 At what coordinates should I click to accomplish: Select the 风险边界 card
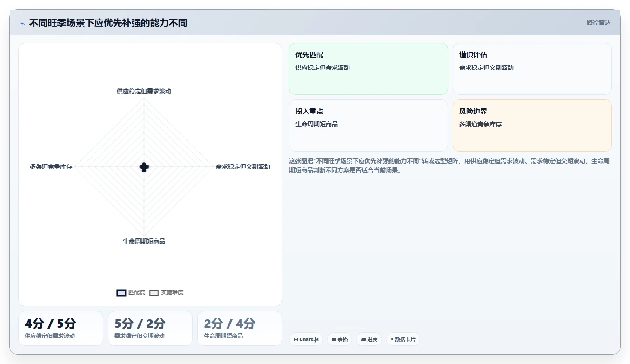pyautogui.click(x=532, y=126)
